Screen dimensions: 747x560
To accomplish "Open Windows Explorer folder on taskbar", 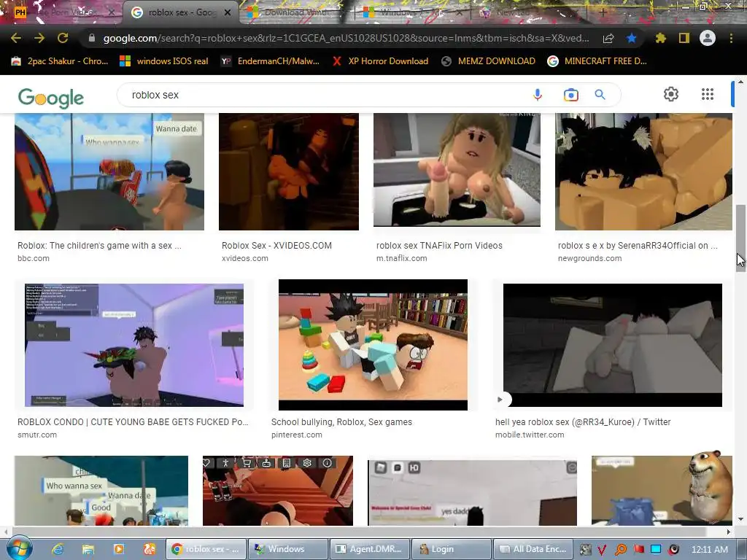I will point(88,549).
